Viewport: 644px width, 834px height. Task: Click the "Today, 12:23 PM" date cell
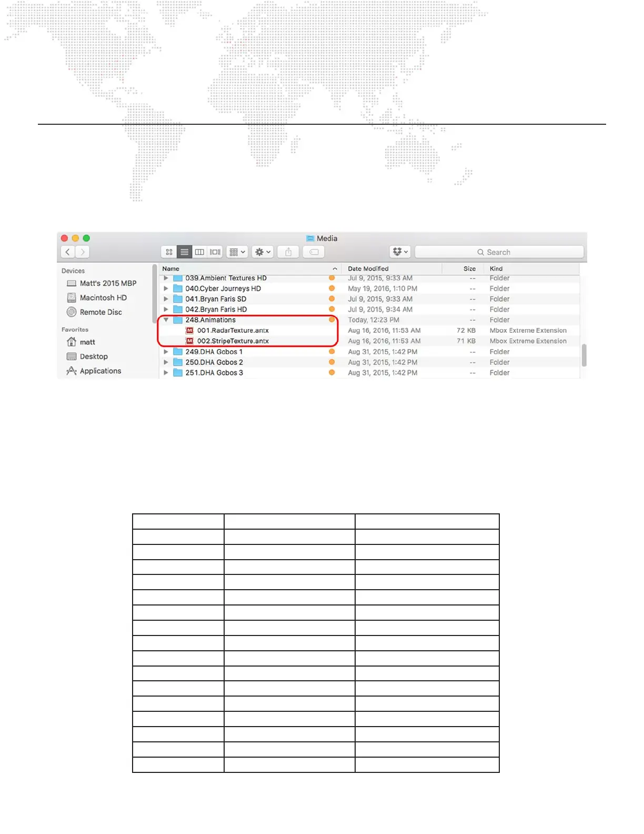[374, 320]
